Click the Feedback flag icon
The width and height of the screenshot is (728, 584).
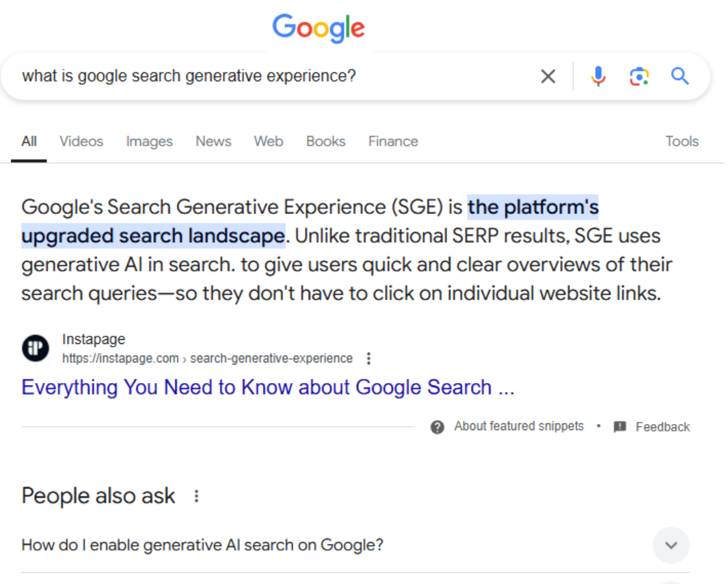pyautogui.click(x=620, y=427)
